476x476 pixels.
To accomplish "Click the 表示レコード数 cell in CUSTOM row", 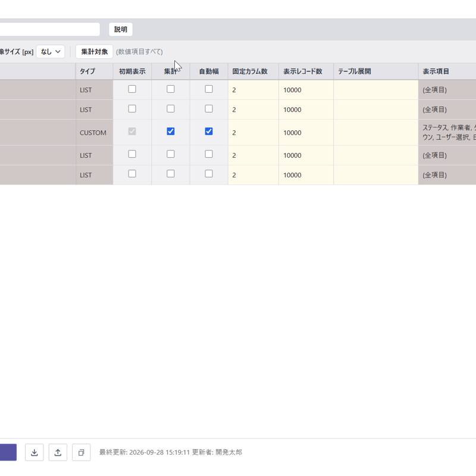I will (306, 133).
